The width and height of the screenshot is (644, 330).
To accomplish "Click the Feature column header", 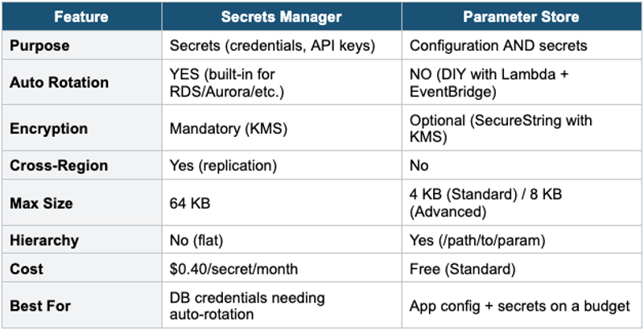I will tap(81, 16).
